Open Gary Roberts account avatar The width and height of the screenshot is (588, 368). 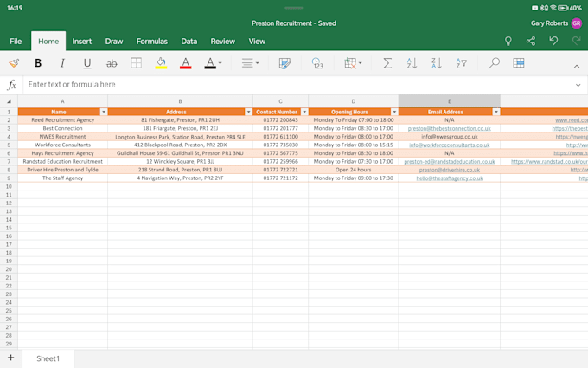[x=577, y=23]
